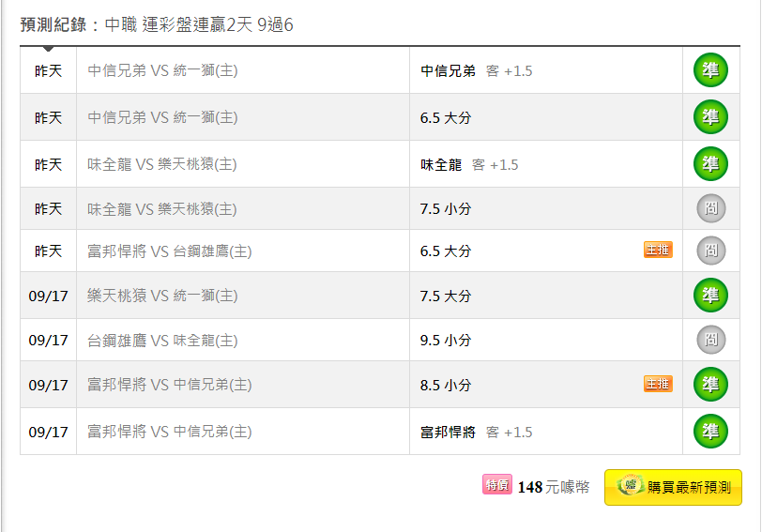This screenshot has width=762, height=532.
Task: Click green 準 icon for 中信兄弟 客+1.5 row
Action: tap(710, 70)
